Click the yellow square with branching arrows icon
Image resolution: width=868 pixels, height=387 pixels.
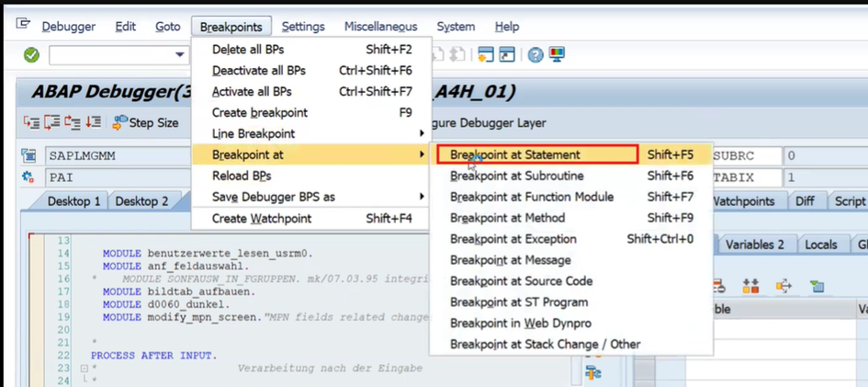783,286
